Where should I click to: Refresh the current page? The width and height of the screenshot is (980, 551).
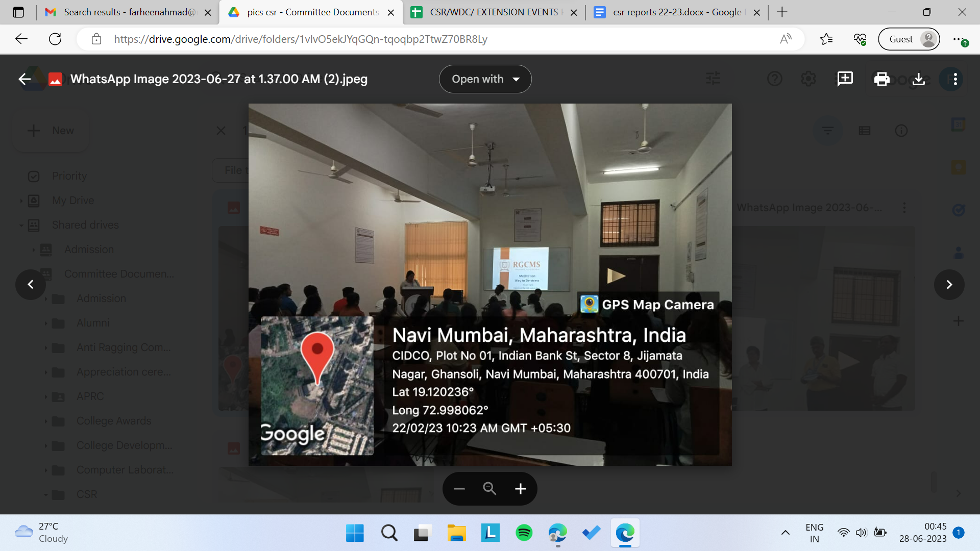(55, 39)
